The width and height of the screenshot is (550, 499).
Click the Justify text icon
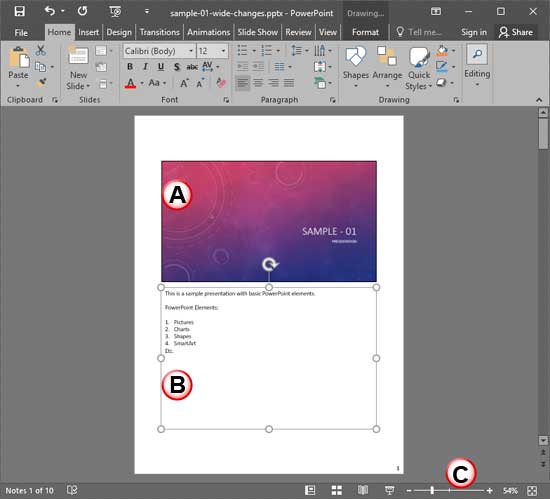[x=289, y=83]
